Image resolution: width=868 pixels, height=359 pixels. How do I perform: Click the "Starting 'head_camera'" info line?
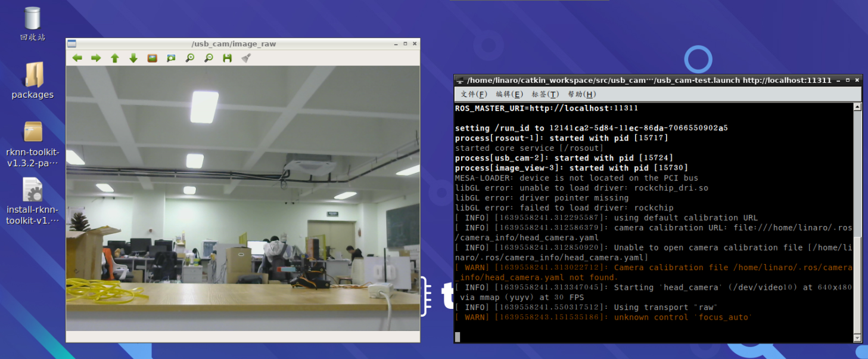[x=654, y=292]
